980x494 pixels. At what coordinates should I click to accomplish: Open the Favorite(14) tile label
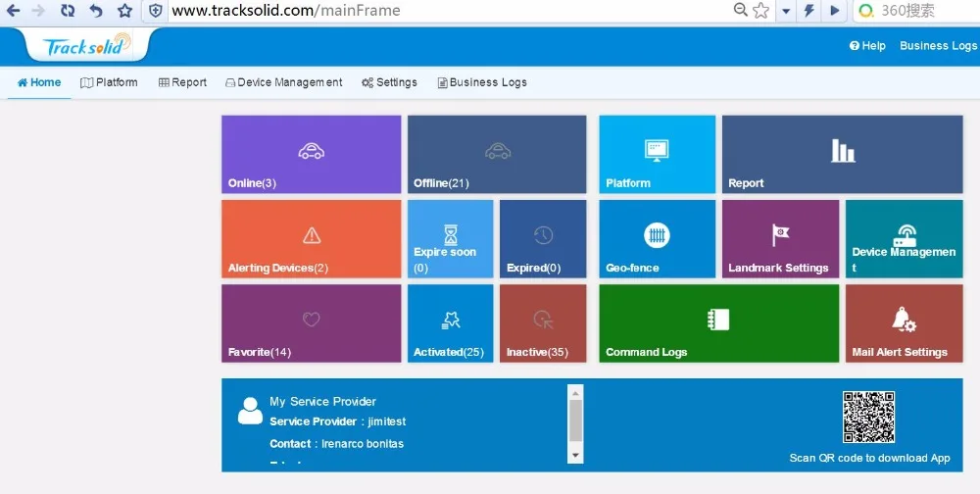(x=260, y=353)
